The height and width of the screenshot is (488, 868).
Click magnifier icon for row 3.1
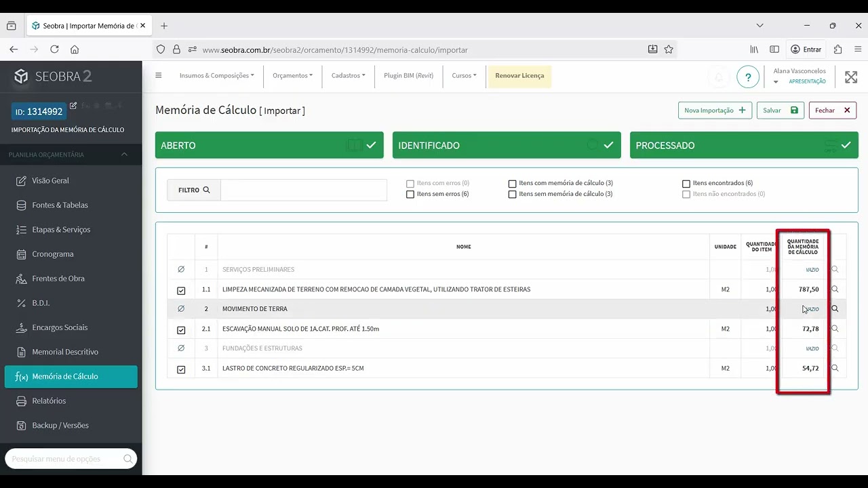coord(835,368)
